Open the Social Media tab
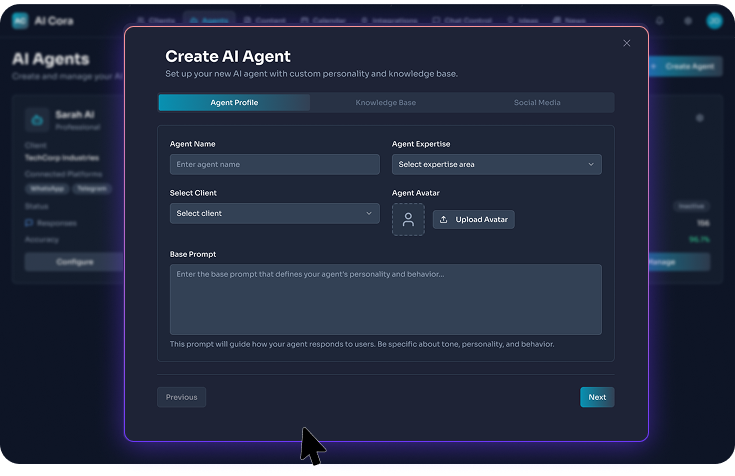The width and height of the screenshot is (735, 476). 537,103
